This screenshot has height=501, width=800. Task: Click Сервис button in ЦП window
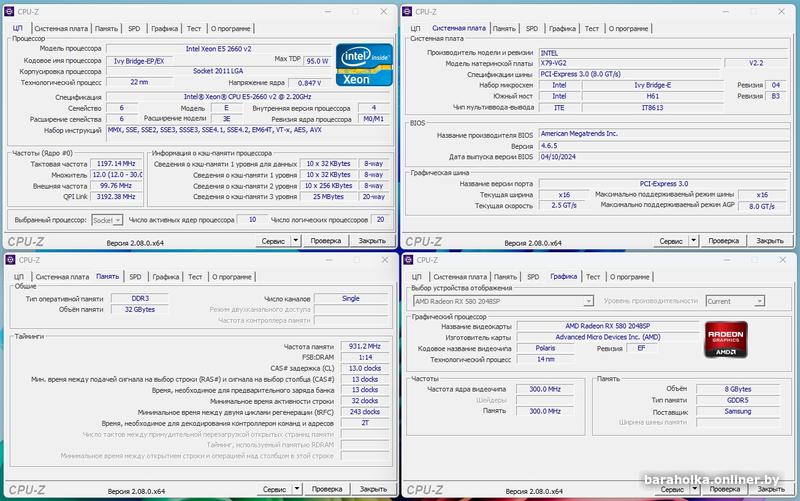[x=273, y=240]
